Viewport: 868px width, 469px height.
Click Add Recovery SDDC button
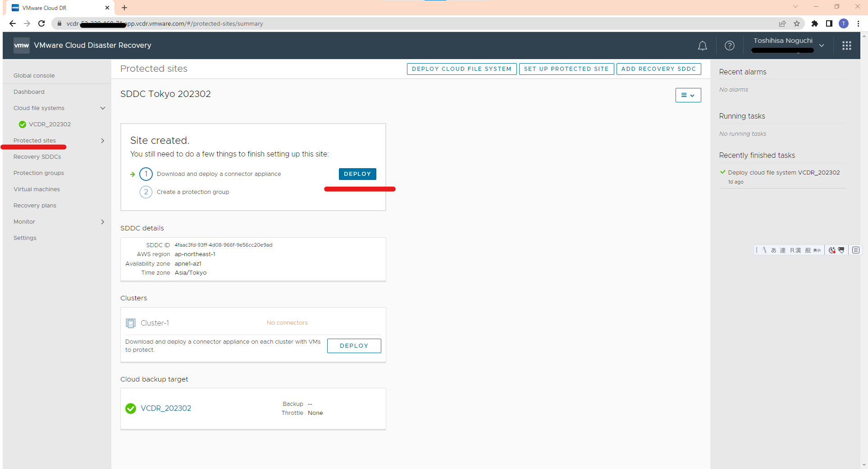(658, 69)
